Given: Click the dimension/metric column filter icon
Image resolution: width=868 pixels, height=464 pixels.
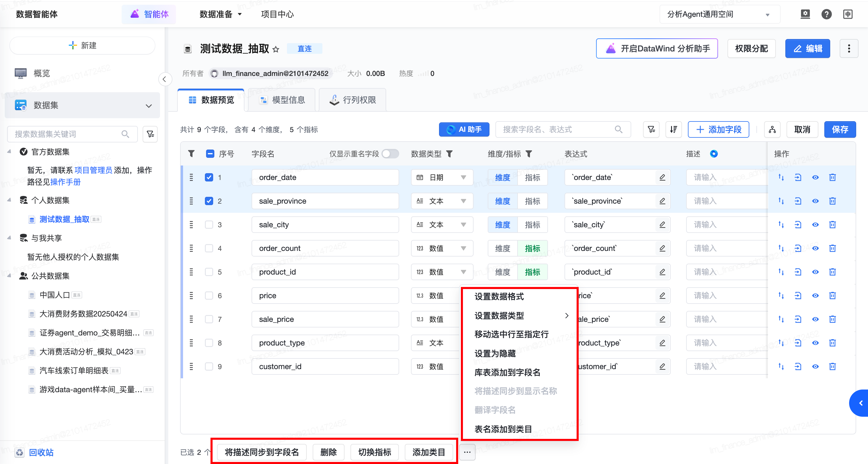Looking at the screenshot, I should (529, 154).
